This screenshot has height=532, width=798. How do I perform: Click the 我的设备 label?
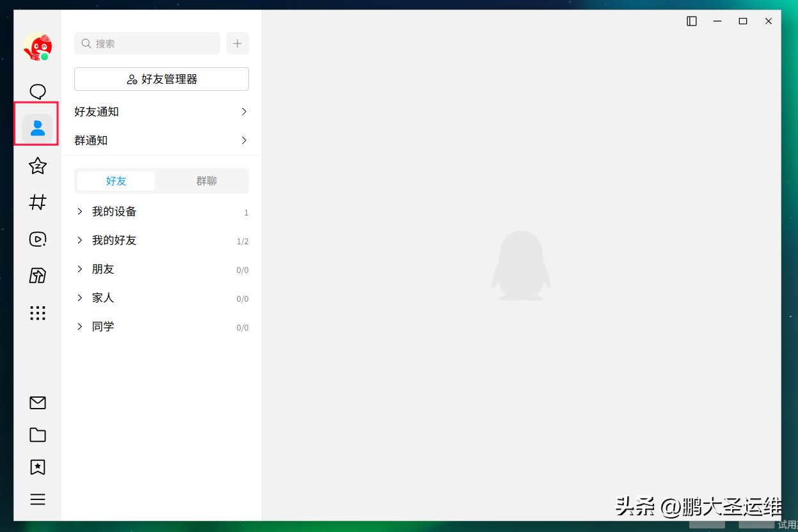pyautogui.click(x=114, y=212)
